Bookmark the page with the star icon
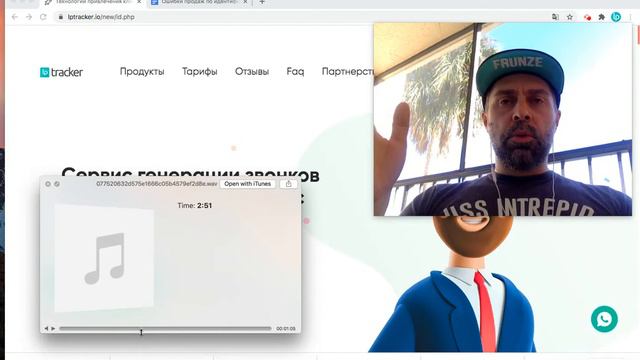The height and width of the screenshot is (360, 640). 570,17
